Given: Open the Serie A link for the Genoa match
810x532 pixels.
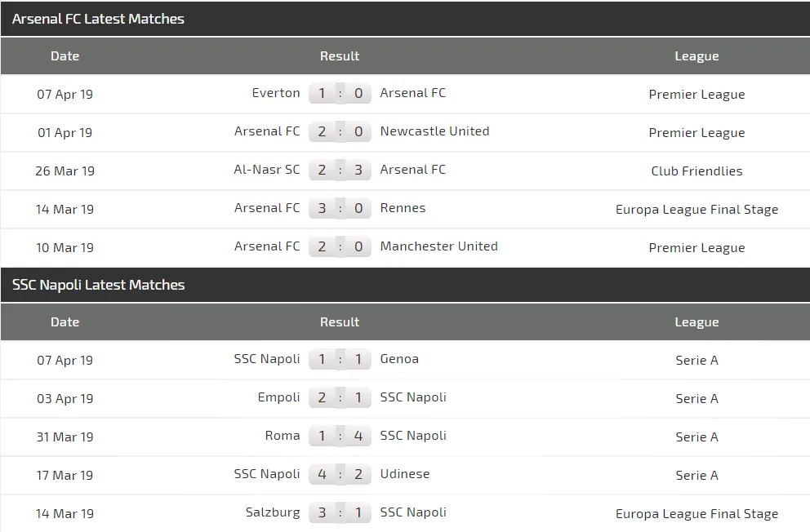Looking at the screenshot, I should pyautogui.click(x=697, y=360).
